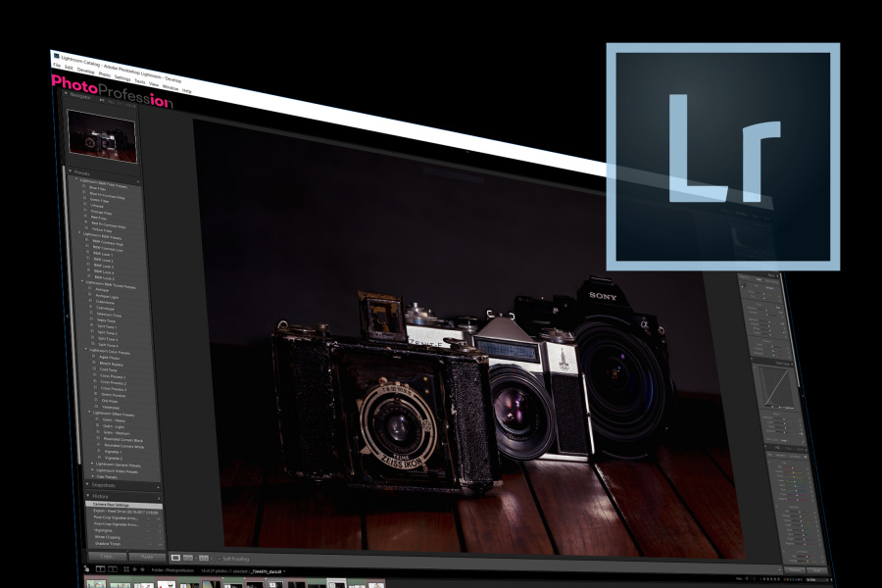Screen dimensions: 882x588
Task: Click the tone curve graph
Action: pos(776,387)
